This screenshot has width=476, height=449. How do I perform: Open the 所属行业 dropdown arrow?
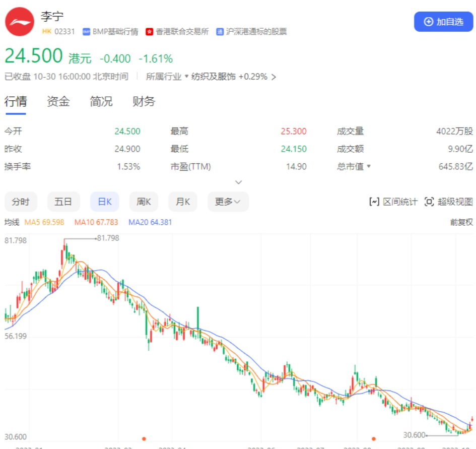[187, 76]
